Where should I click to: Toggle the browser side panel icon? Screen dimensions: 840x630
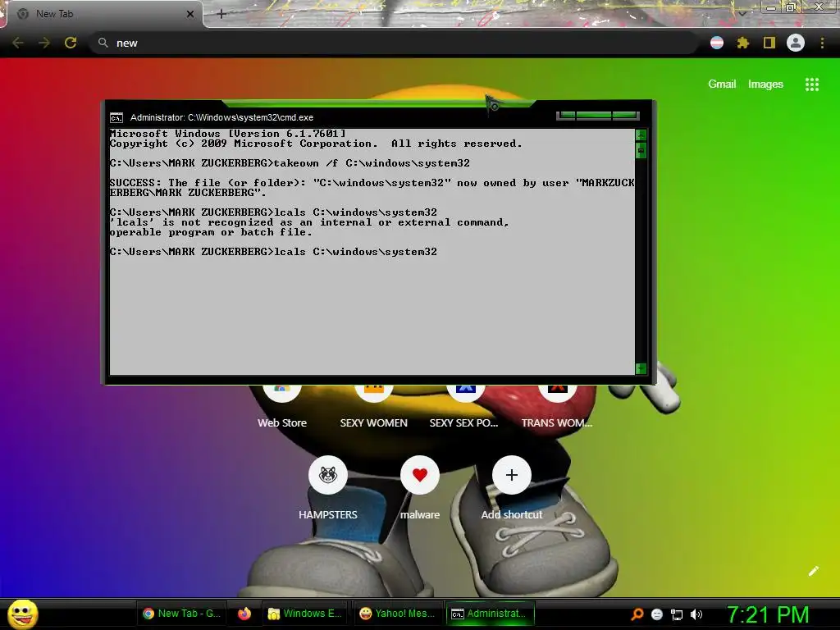(769, 43)
